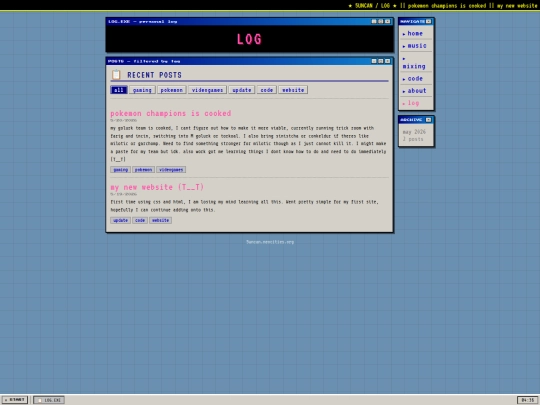540x405 pixels.
Task: Minimize the Posts window
Action: point(374,61)
